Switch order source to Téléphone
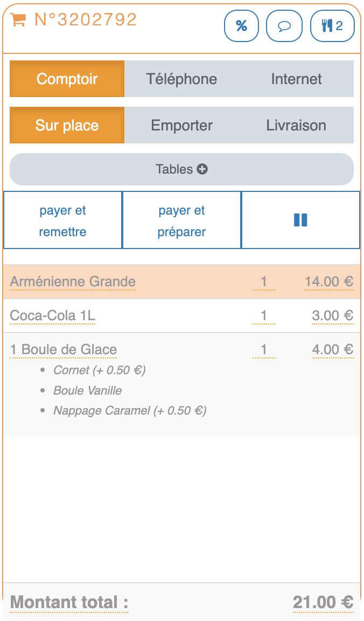The image size is (364, 621). [x=181, y=79]
